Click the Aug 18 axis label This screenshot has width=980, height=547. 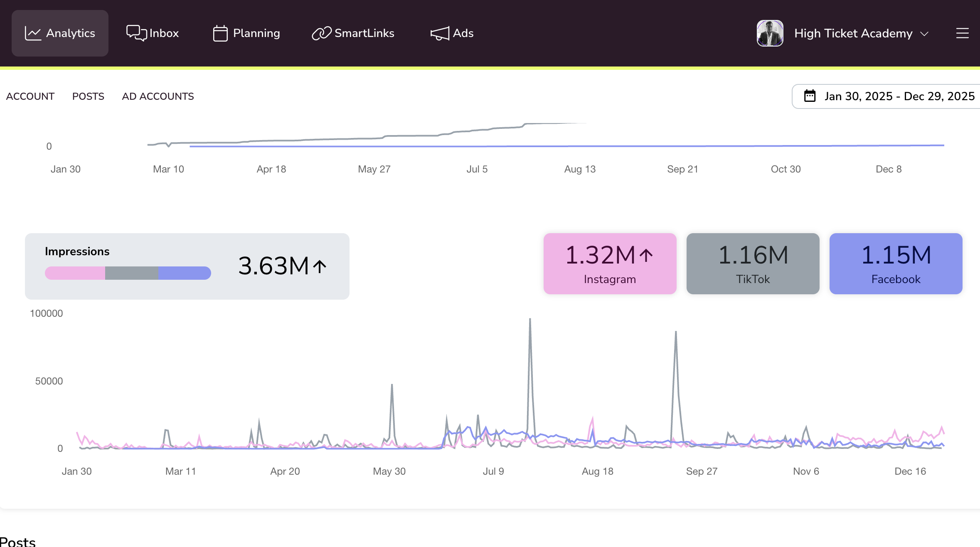tap(598, 471)
